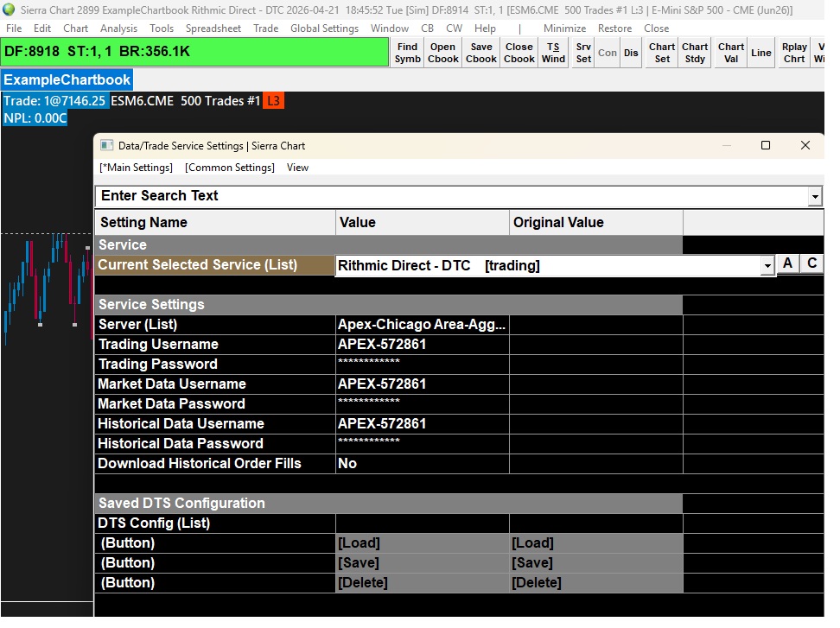
Task: Open the DTS Config (List) value cell
Action: point(422,523)
